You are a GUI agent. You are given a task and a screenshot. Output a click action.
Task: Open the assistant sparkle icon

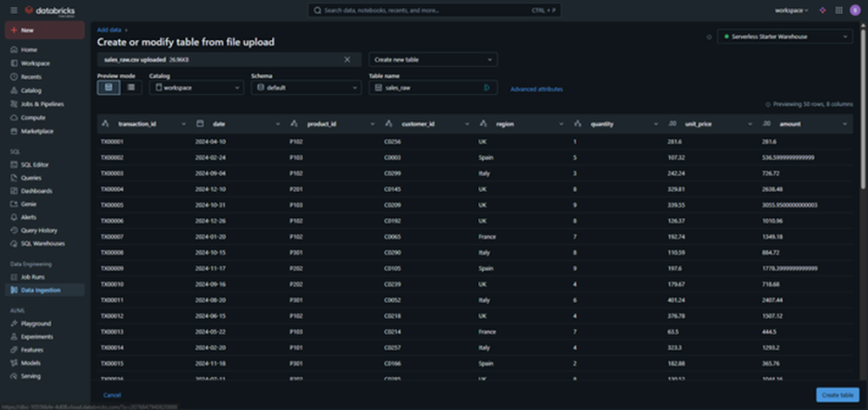(823, 10)
